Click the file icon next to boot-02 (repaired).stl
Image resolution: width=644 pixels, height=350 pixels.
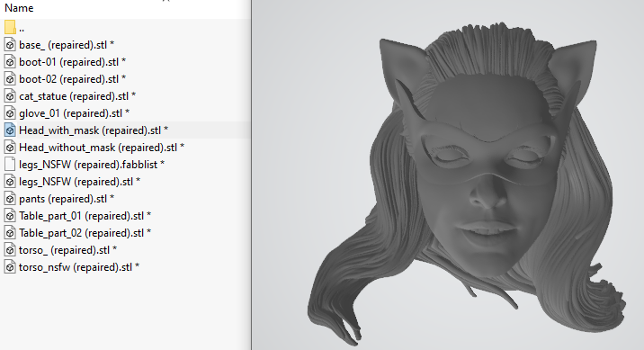coord(10,79)
